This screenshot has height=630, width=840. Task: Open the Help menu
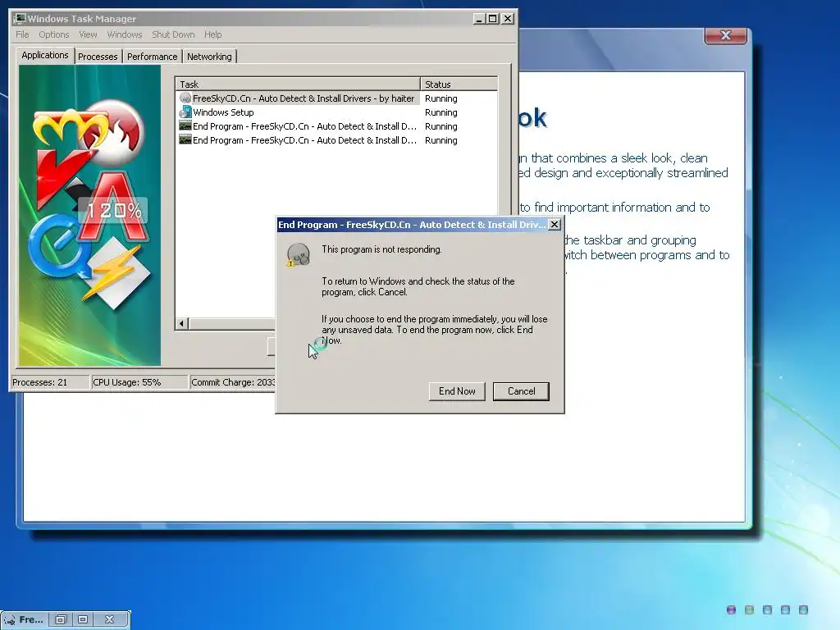pyautogui.click(x=212, y=34)
